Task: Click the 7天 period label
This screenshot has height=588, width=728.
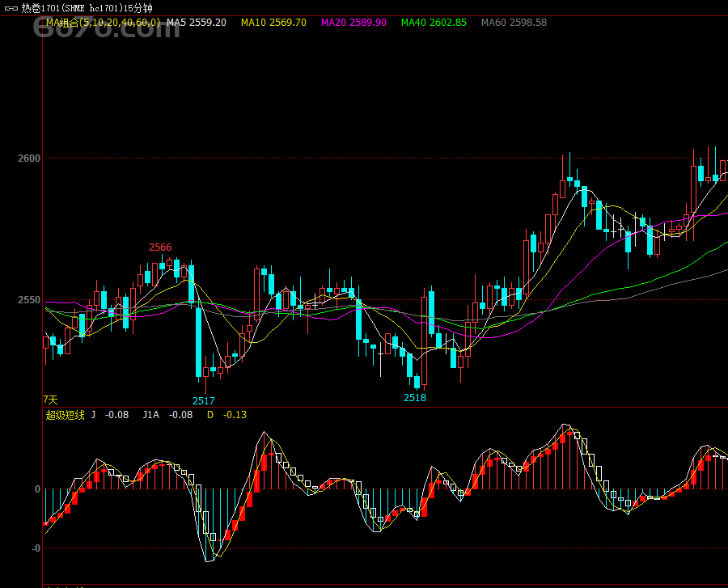Action: click(x=50, y=400)
